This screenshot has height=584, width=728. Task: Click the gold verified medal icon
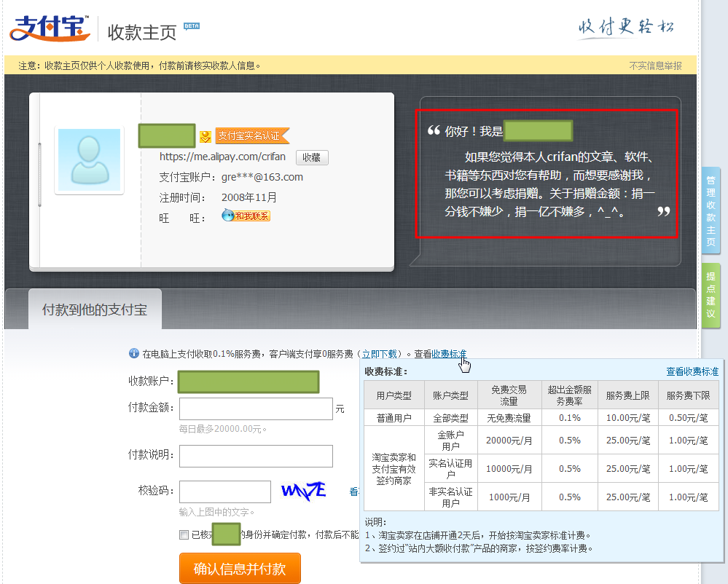click(206, 136)
